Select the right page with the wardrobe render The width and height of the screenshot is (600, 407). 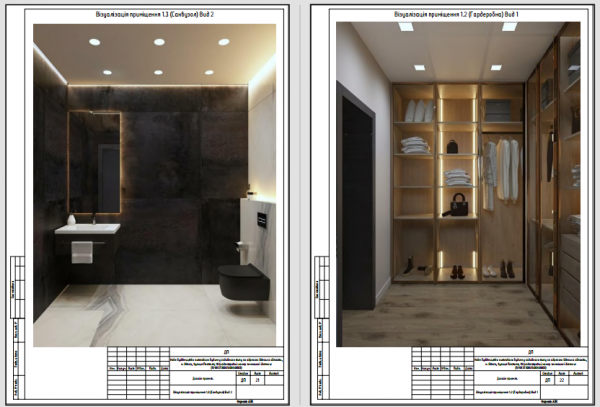click(450, 200)
